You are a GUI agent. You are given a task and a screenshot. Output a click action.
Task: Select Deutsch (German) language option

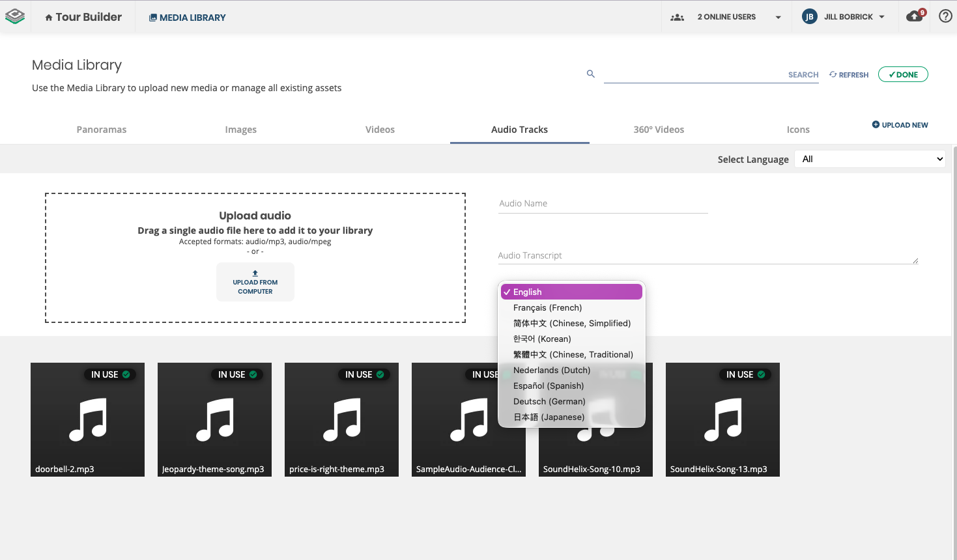point(549,402)
